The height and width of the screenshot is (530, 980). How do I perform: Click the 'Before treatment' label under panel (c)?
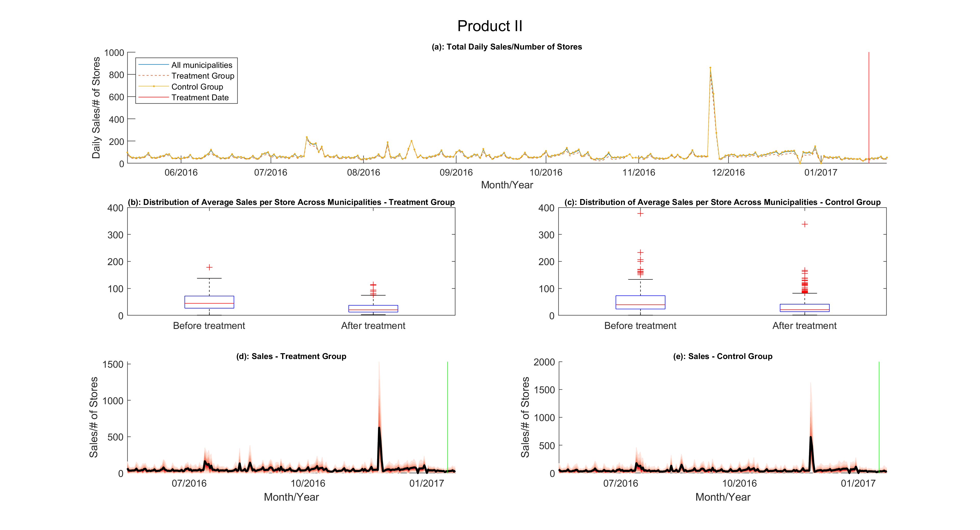pos(640,326)
